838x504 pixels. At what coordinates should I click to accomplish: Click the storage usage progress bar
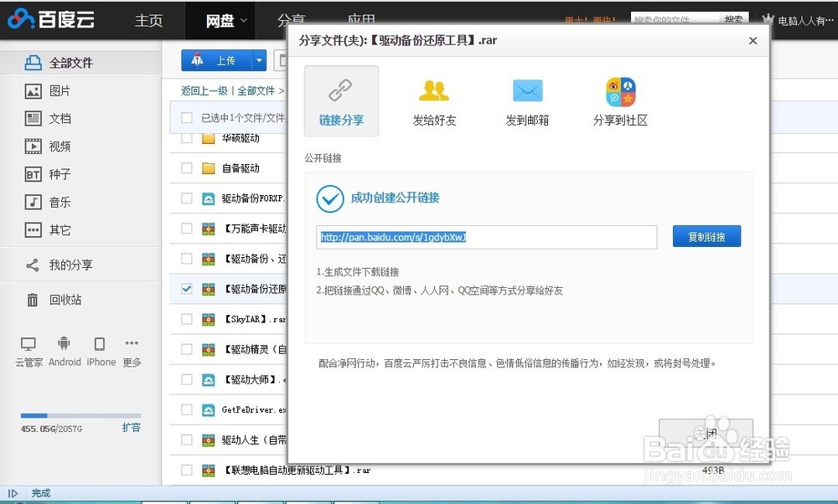point(80,415)
